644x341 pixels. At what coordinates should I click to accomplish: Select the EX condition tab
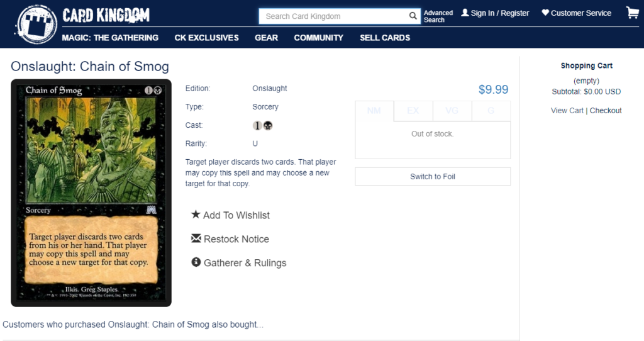(x=413, y=111)
